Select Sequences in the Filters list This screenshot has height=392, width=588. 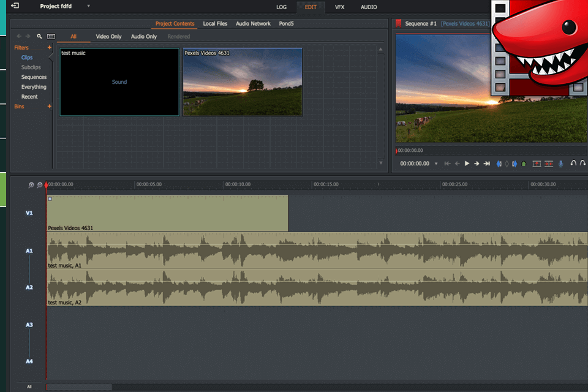tap(34, 77)
